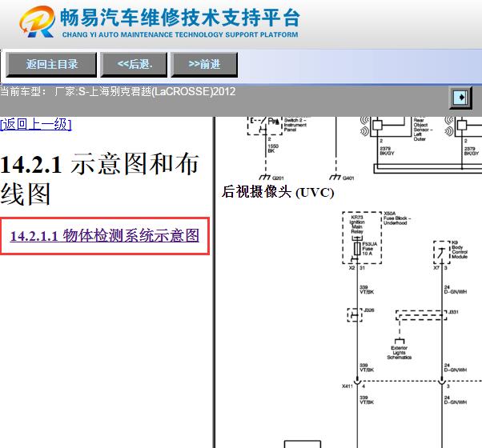Image resolution: width=482 pixels, height=448 pixels.
Task: Click the KR73 Ignition Main Relay box
Action: [x=362, y=238]
